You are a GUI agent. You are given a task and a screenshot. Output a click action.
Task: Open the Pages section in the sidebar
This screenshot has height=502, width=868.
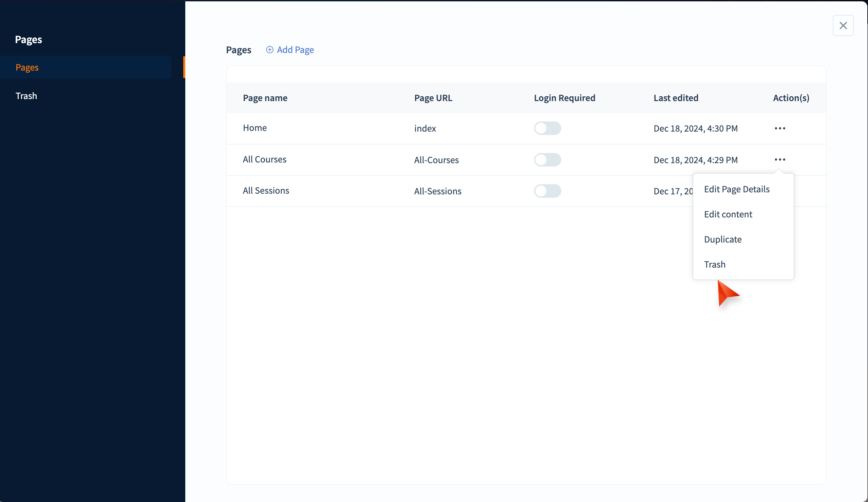(x=27, y=67)
